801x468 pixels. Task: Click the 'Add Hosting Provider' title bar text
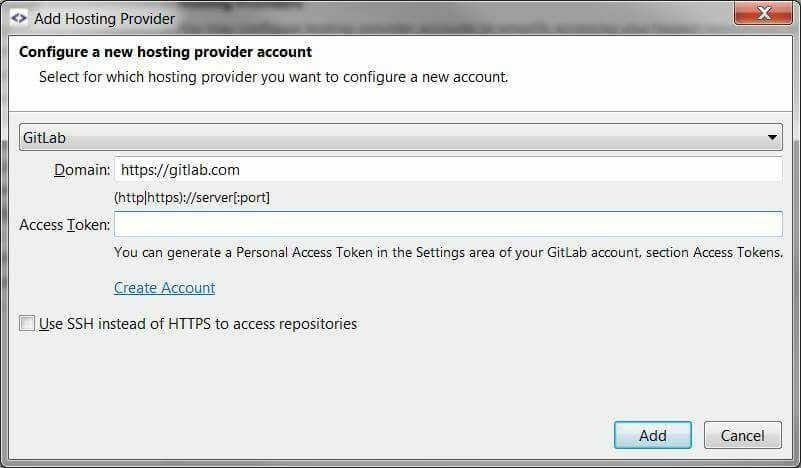pyautogui.click(x=105, y=18)
